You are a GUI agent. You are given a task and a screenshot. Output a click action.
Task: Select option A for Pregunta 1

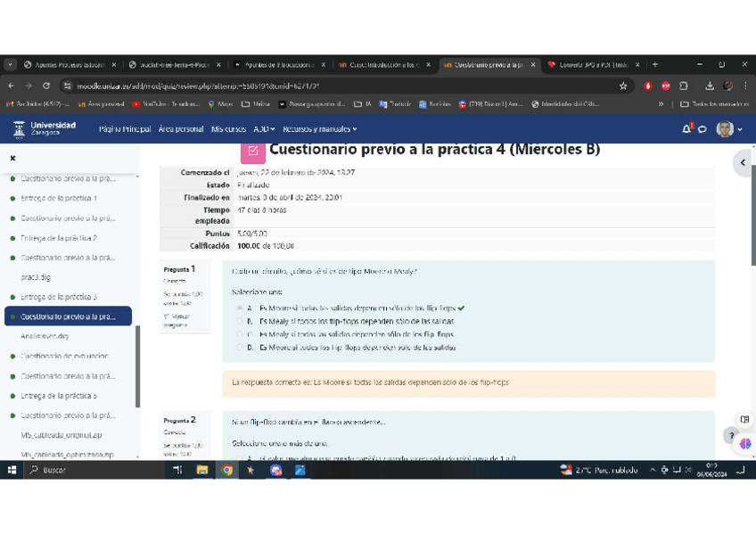pos(239,308)
